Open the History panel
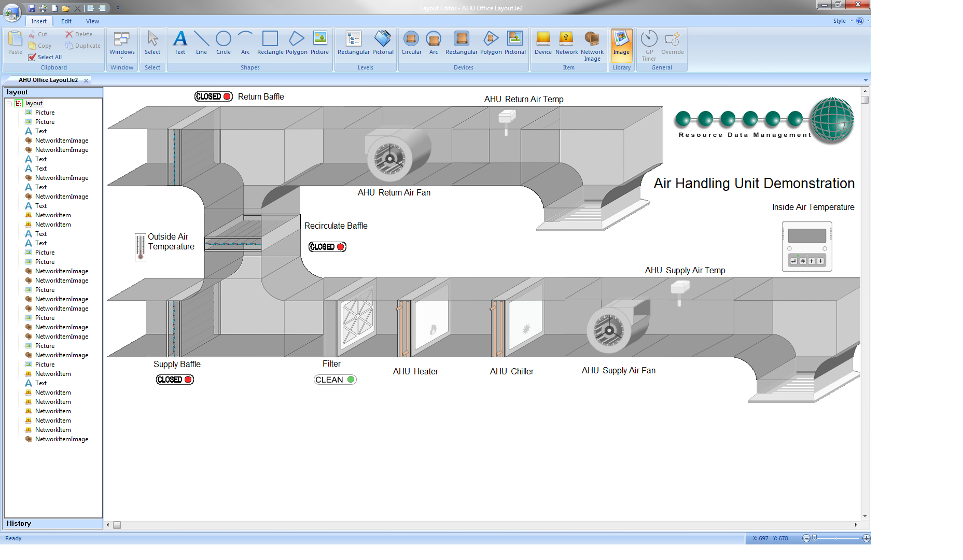Image resolution: width=963 pixels, height=560 pixels. tap(19, 524)
